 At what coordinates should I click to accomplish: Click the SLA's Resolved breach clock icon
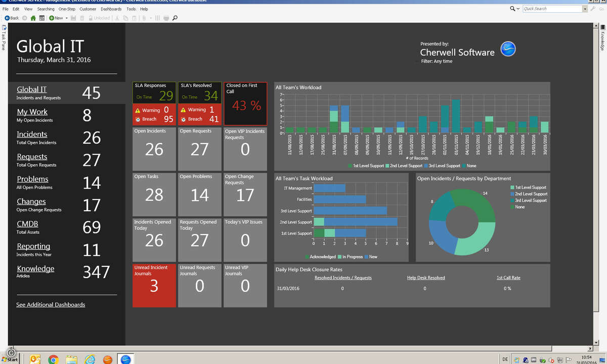pyautogui.click(x=183, y=119)
